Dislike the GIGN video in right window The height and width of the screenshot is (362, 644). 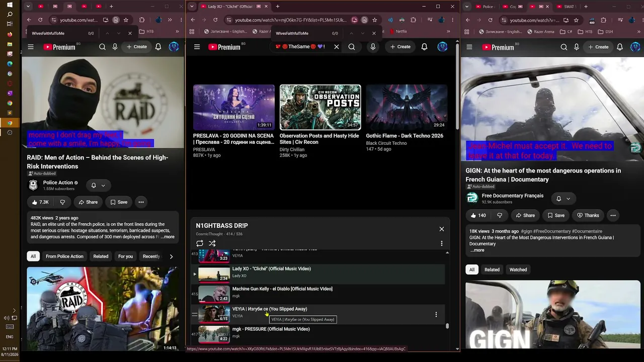[x=500, y=215]
